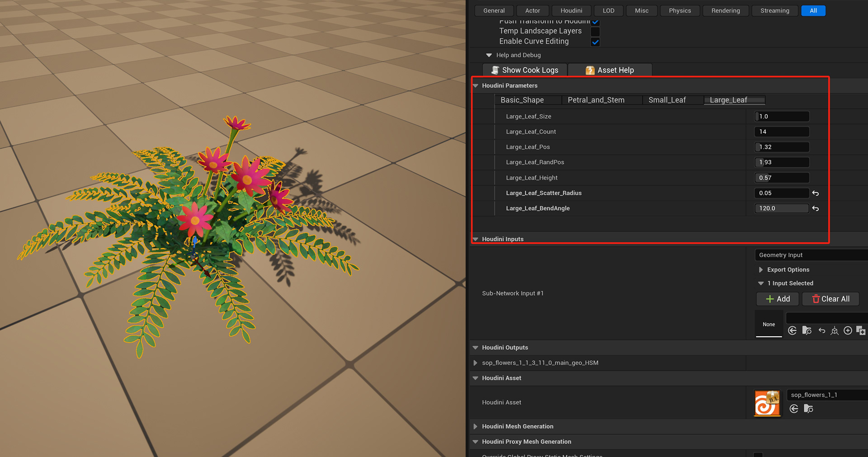
Task: Use selected asset for Houdini Asset
Action: point(794,409)
